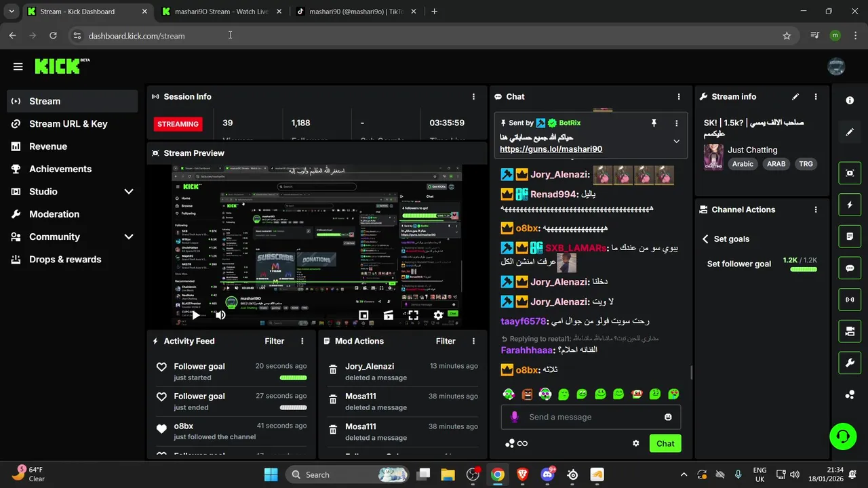The height and width of the screenshot is (488, 868).
Task: Click the purple microphone icon in the message box
Action: click(515, 417)
